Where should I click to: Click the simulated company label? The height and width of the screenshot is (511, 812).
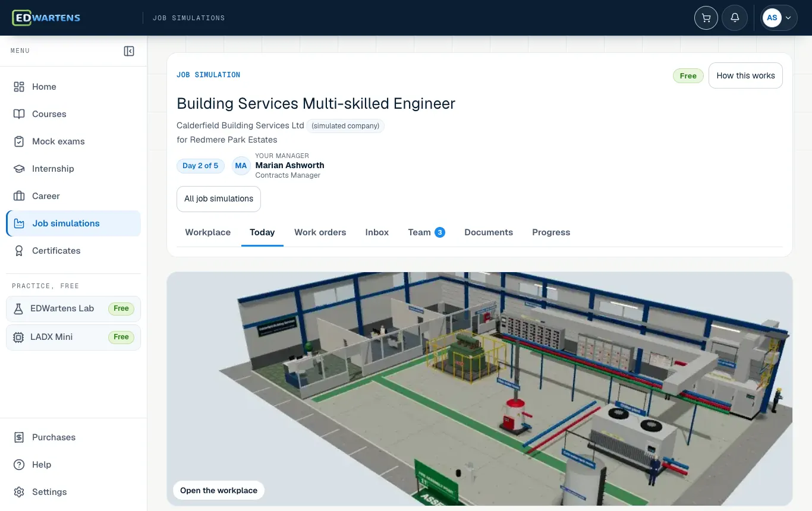point(345,126)
